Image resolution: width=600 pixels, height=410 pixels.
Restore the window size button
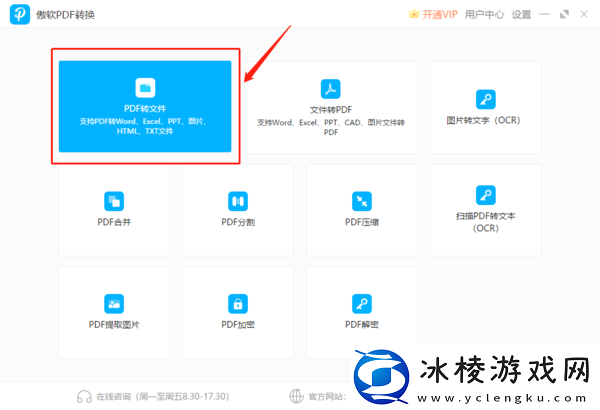coord(564,15)
